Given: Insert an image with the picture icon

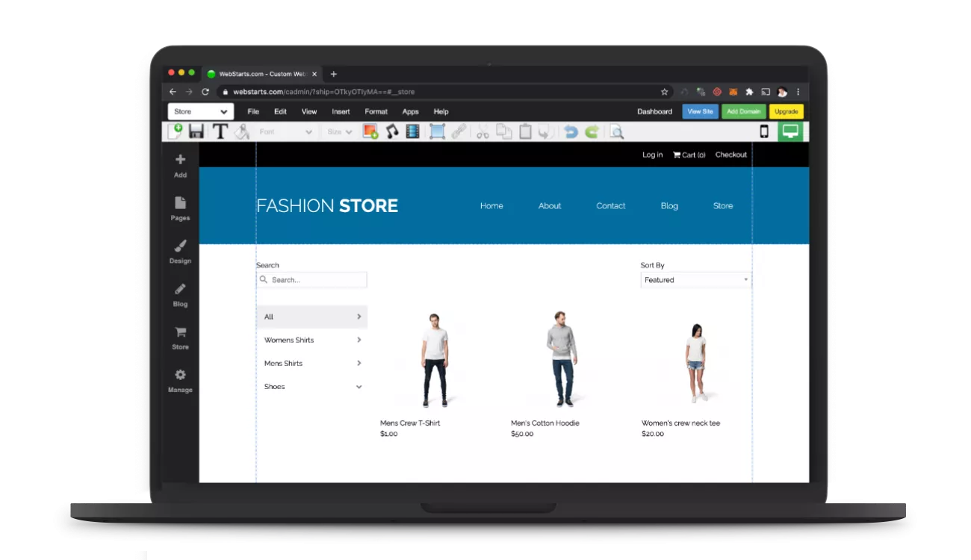Looking at the screenshot, I should click(x=370, y=132).
